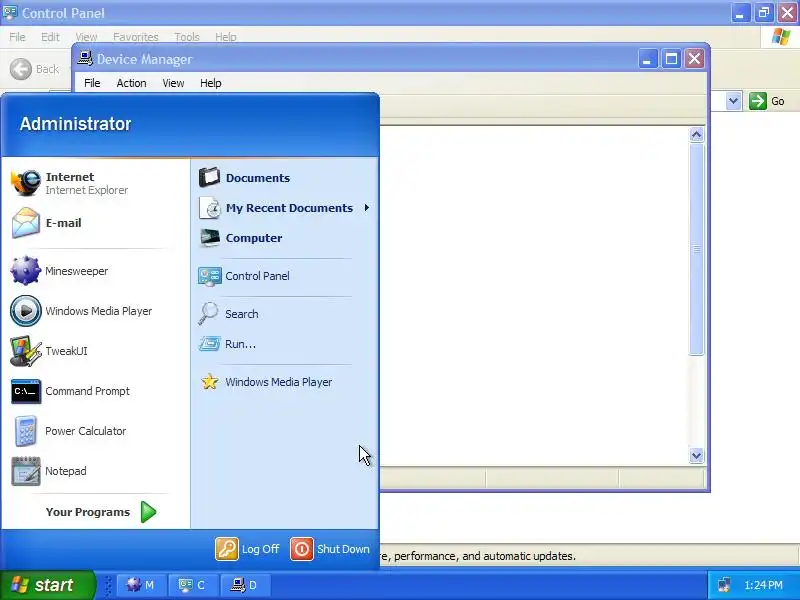The image size is (800, 600).
Task: Open View menu in Device Manager
Action: 173,83
